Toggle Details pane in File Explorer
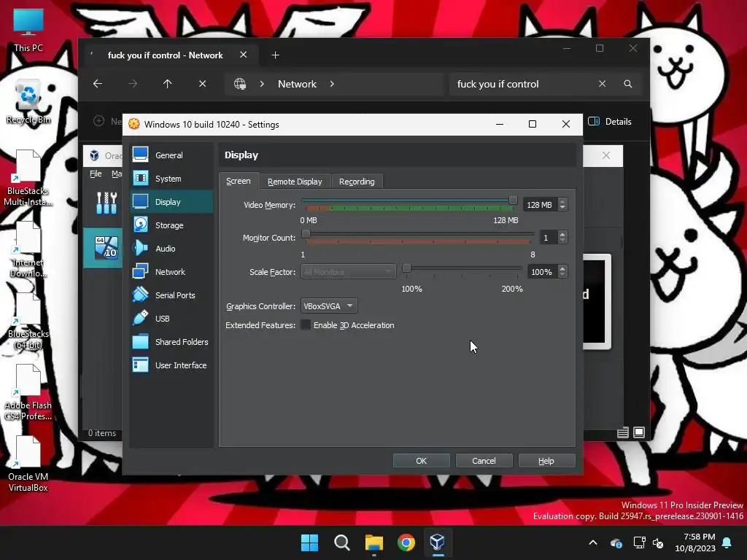 [610, 122]
